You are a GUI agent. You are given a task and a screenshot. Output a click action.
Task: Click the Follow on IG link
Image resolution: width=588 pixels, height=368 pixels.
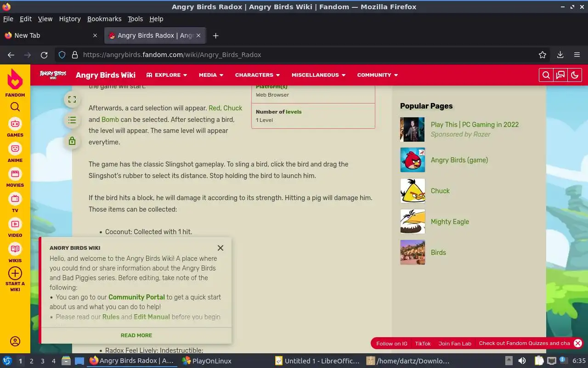click(392, 343)
